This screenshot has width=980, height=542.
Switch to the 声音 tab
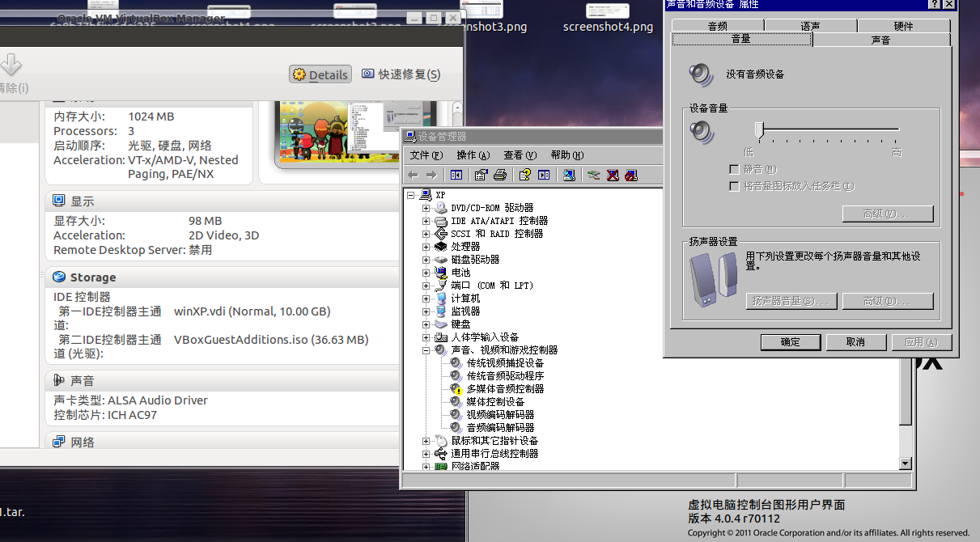point(880,40)
